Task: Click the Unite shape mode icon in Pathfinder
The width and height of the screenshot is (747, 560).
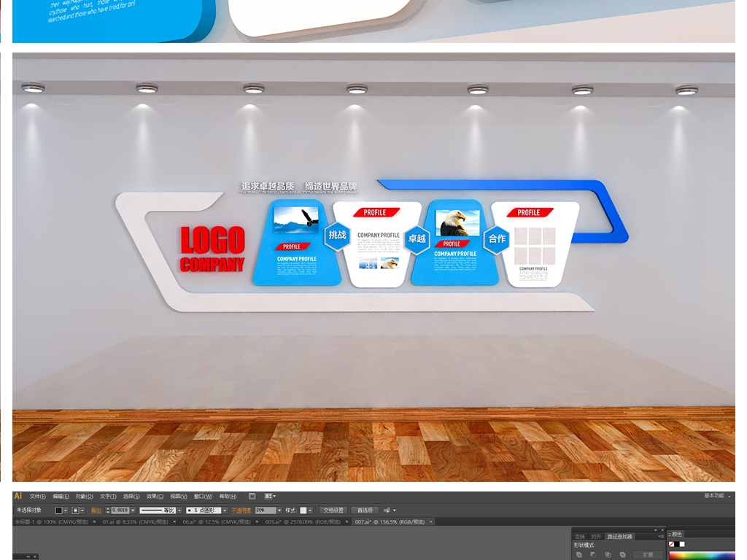Action: pyautogui.click(x=578, y=555)
